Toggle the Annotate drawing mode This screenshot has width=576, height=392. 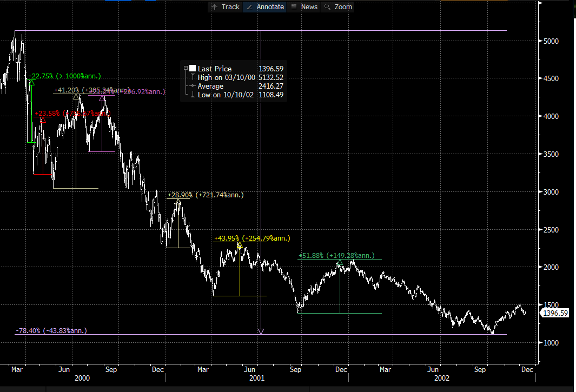(x=265, y=7)
